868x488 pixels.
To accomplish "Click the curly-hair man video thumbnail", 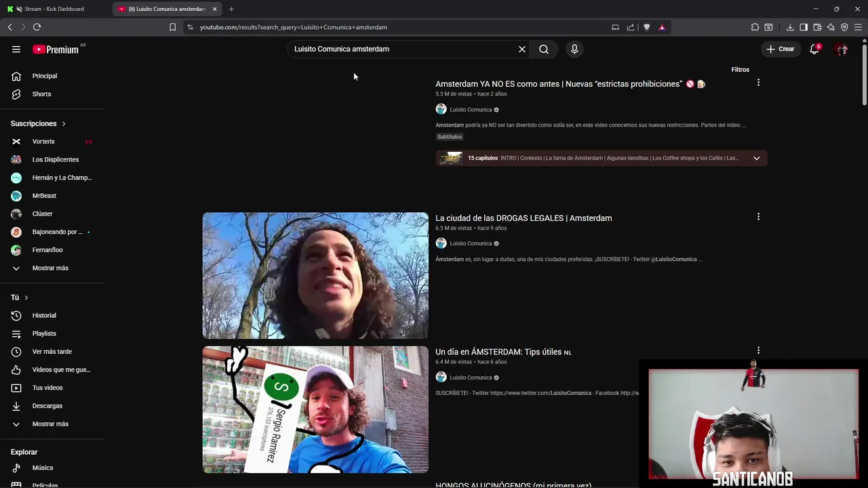I will point(315,276).
